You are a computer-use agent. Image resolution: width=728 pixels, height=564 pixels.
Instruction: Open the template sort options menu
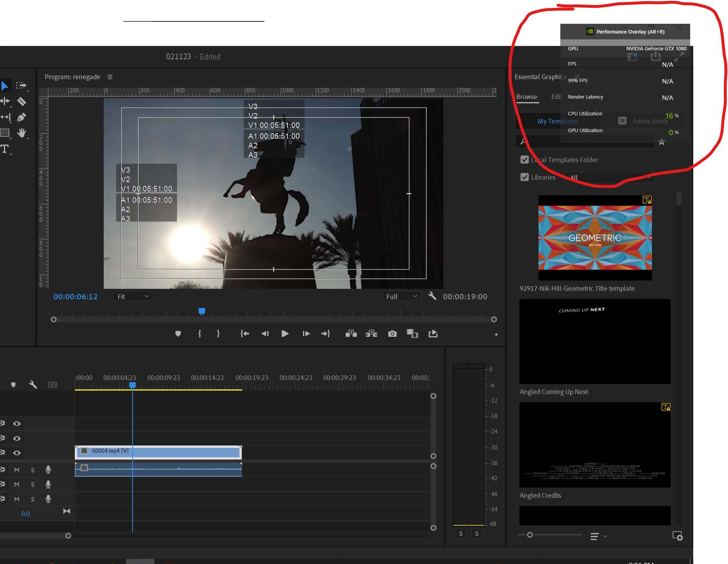pos(599,536)
